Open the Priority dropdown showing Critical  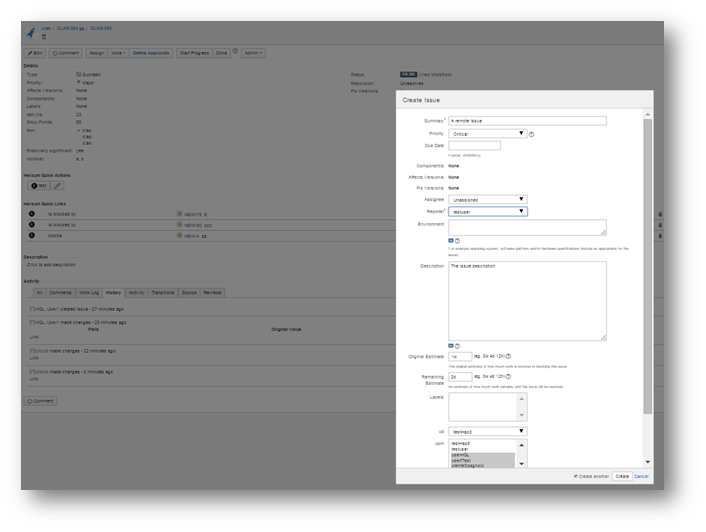(487, 133)
